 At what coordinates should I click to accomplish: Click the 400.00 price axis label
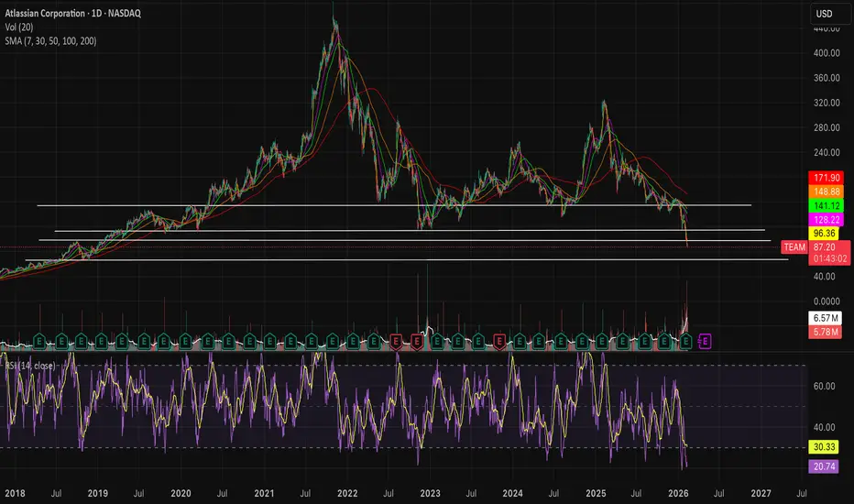click(x=827, y=53)
